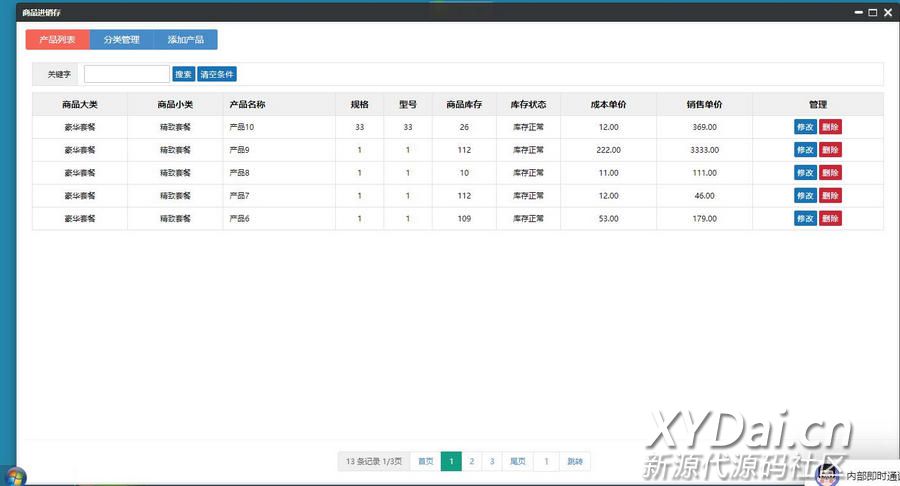Click the 清空条件 button
The height and width of the screenshot is (486, 900).
pyautogui.click(x=217, y=74)
